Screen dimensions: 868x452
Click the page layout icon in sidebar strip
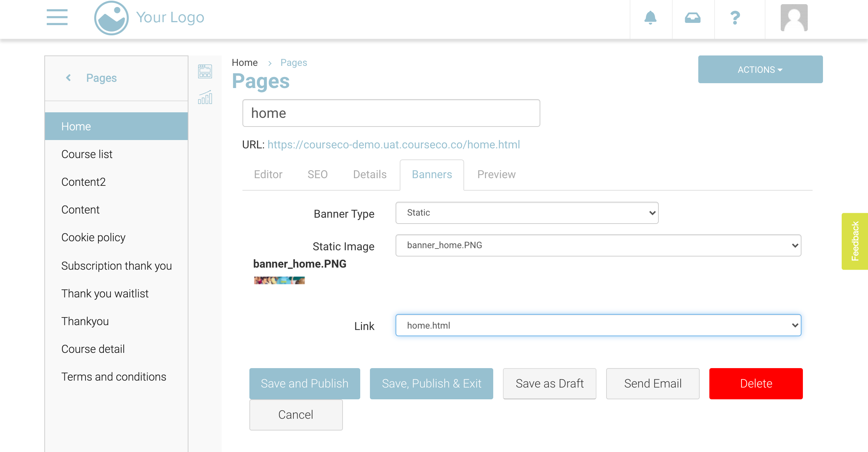[x=205, y=71]
